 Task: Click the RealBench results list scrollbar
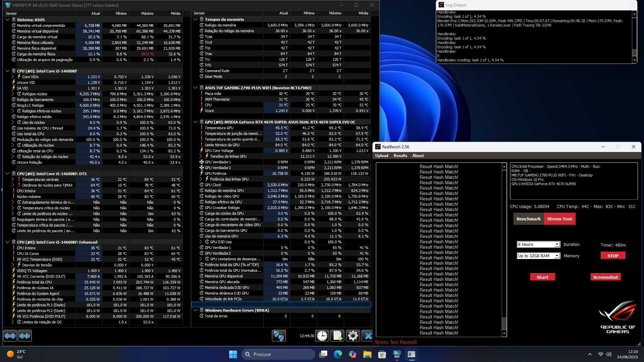[x=504, y=250]
